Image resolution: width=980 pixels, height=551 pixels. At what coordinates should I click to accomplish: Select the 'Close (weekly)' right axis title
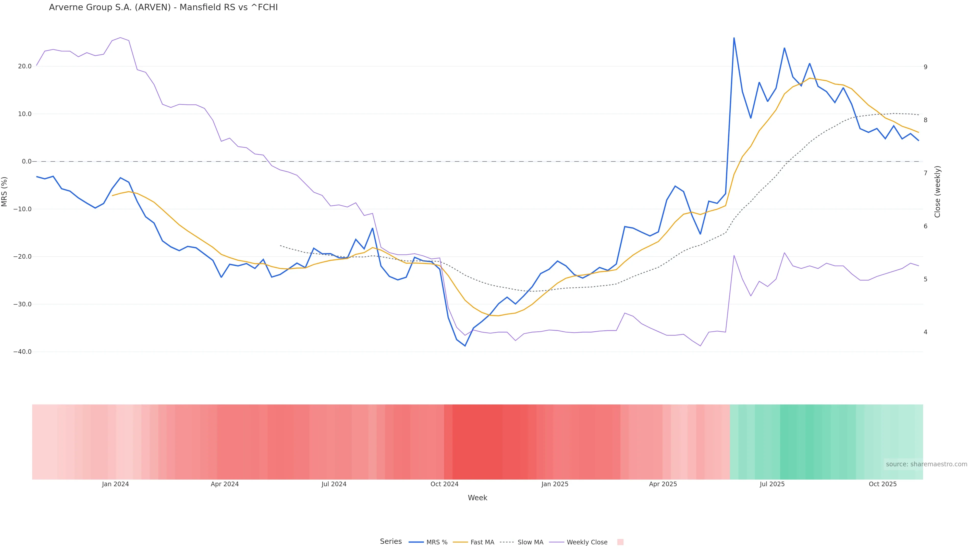click(937, 192)
